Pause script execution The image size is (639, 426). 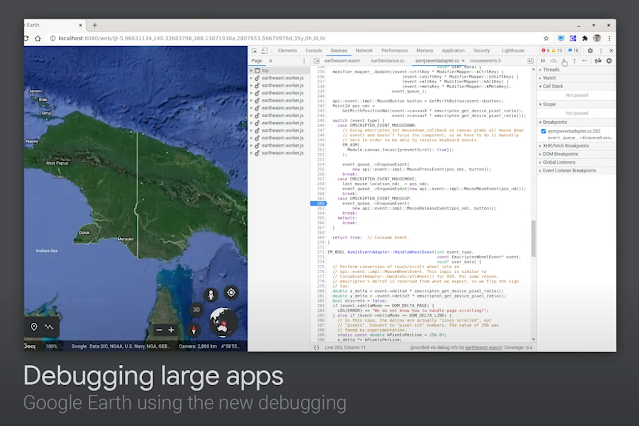pos(543,61)
